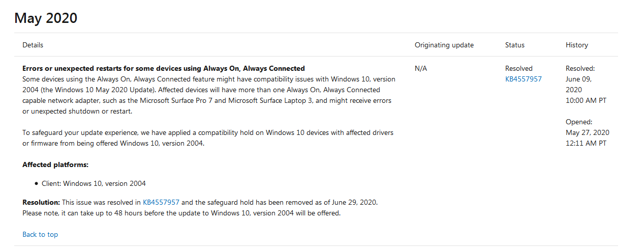Click the History column header
The image size is (644, 247).
pos(576,45)
